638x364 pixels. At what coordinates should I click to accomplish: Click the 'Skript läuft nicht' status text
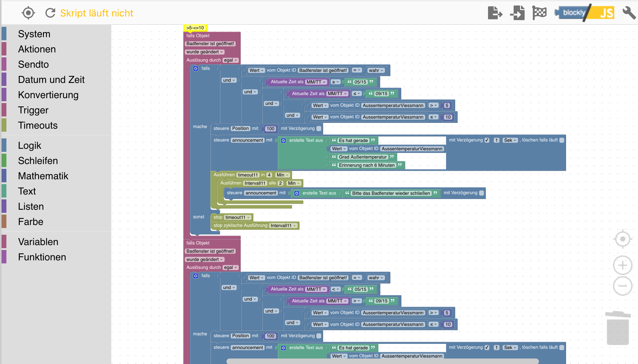pyautogui.click(x=97, y=13)
